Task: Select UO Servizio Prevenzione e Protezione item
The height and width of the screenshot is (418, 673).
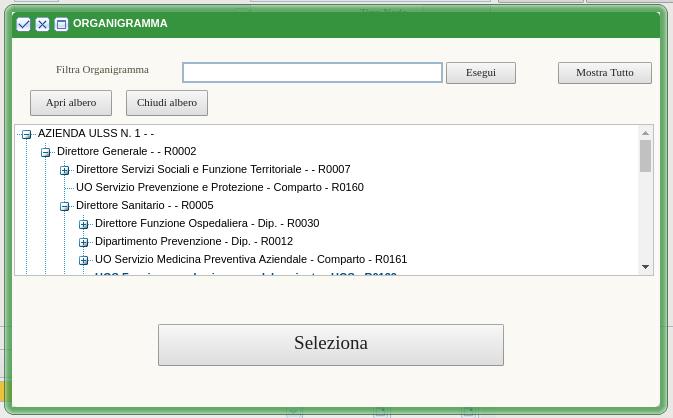Action: (219, 187)
